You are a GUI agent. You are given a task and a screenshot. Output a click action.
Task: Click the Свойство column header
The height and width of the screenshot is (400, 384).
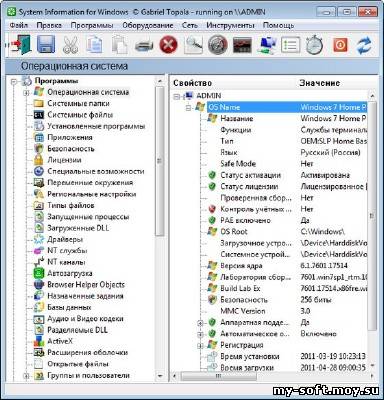point(193,83)
